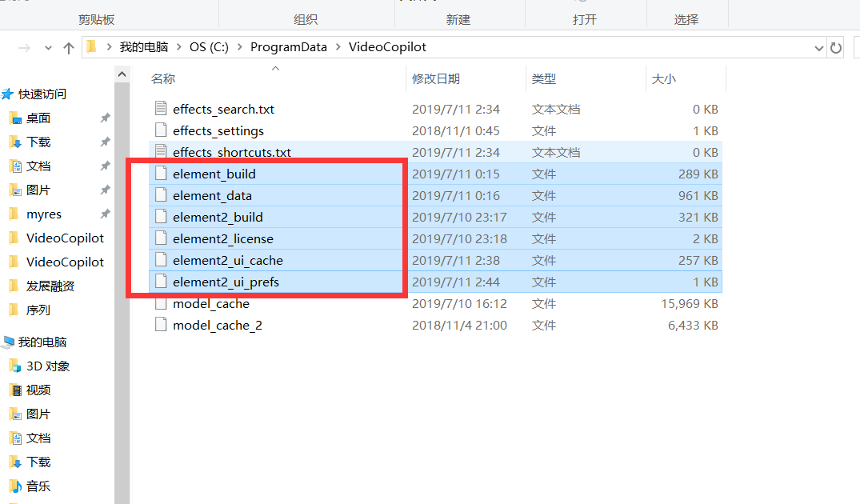Expand the chevron after ProgramData in path
Screen dimensions: 860x504
pyautogui.click(x=338, y=47)
